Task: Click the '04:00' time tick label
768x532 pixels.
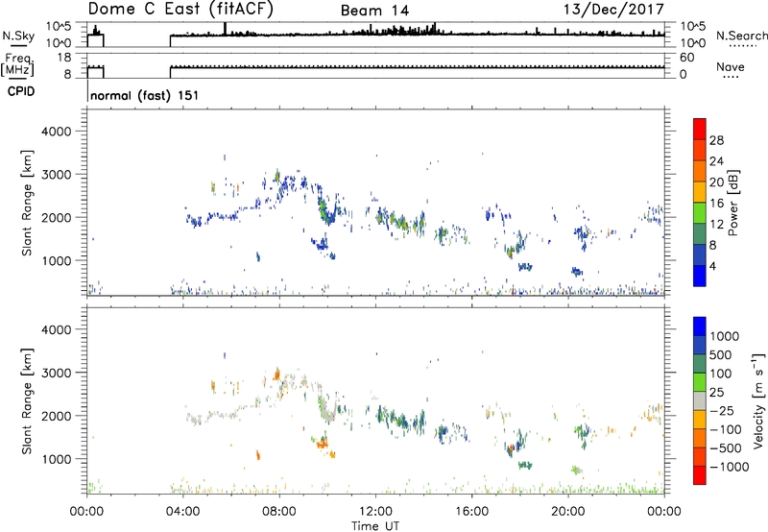Action: pos(182,512)
